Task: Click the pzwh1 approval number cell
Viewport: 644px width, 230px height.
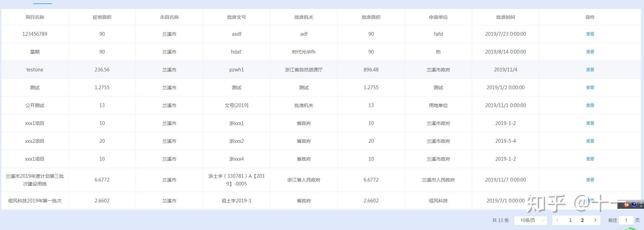Action: coord(236,70)
